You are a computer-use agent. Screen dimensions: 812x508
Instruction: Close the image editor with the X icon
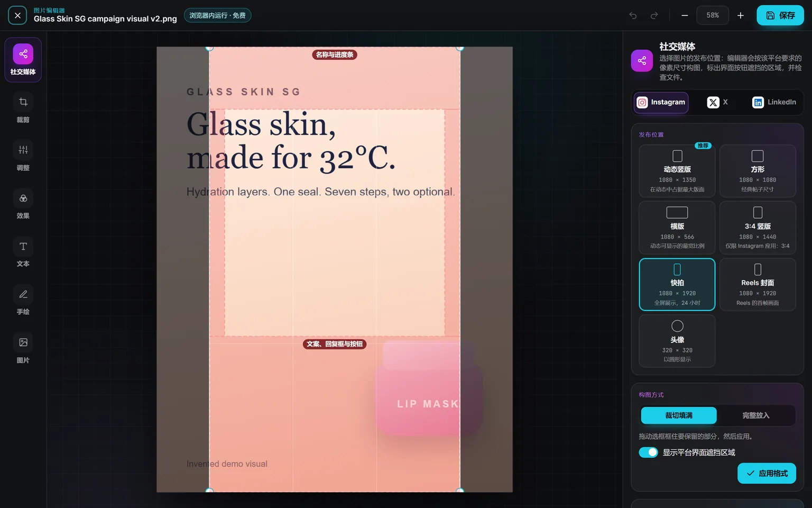[x=17, y=15]
